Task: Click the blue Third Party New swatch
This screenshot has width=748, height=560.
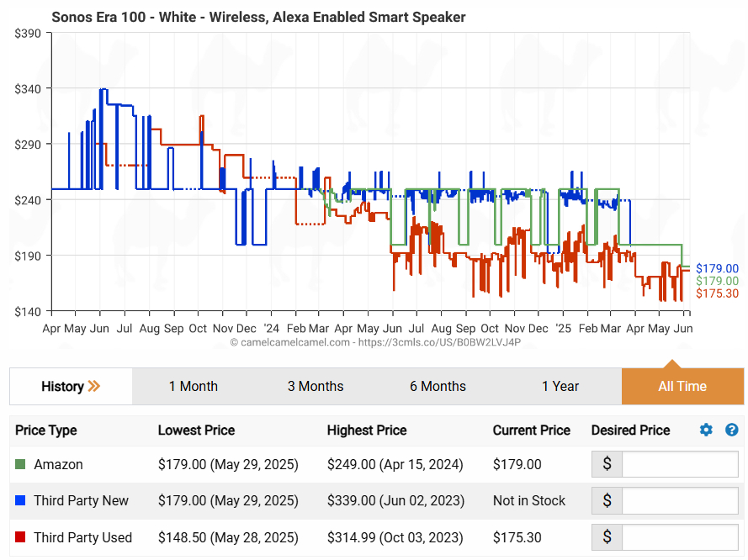Action: (x=21, y=501)
